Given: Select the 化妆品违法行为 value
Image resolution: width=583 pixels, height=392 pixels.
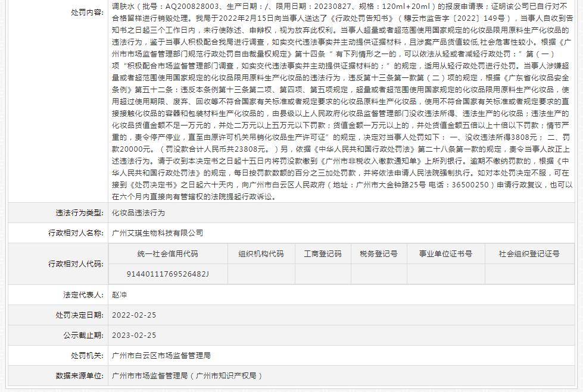Looking at the screenshot, I should point(138,212).
